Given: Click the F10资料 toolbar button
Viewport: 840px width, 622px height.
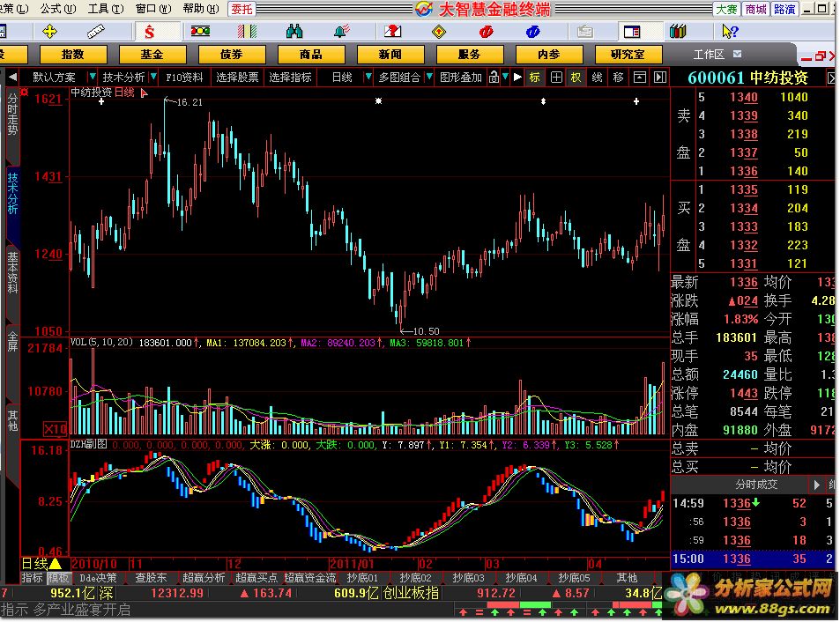Looking at the screenshot, I should tap(184, 77).
